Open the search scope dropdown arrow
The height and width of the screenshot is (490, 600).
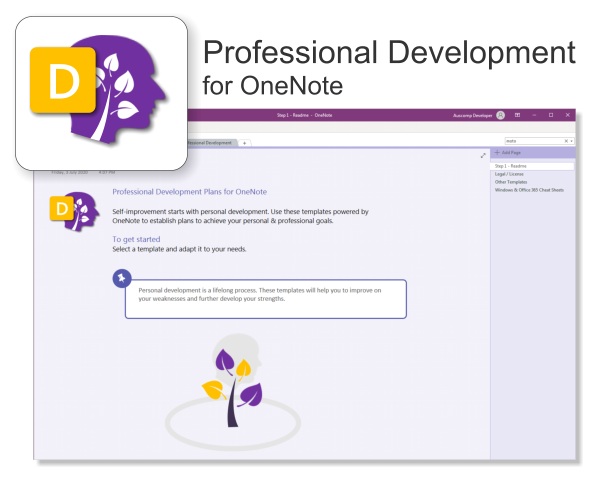[x=571, y=141]
